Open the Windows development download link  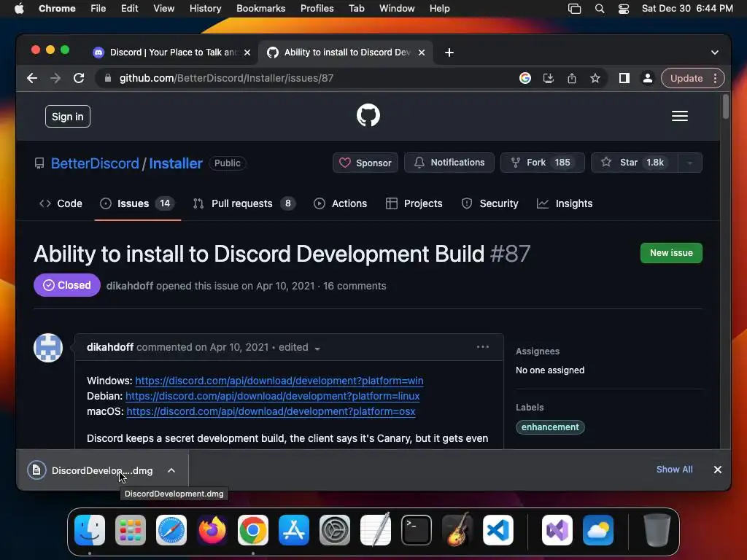[279, 381]
